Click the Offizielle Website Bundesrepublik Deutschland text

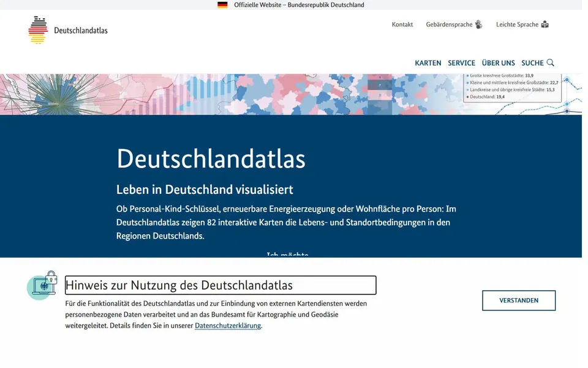coord(299,5)
